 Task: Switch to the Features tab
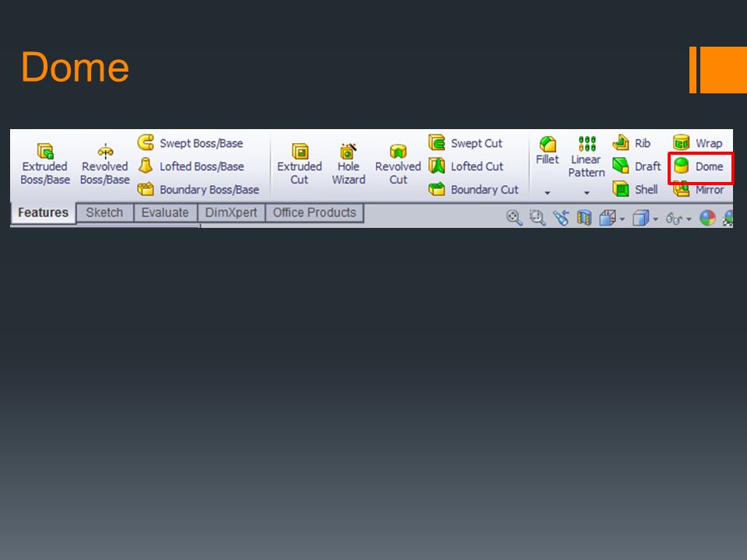tap(43, 212)
